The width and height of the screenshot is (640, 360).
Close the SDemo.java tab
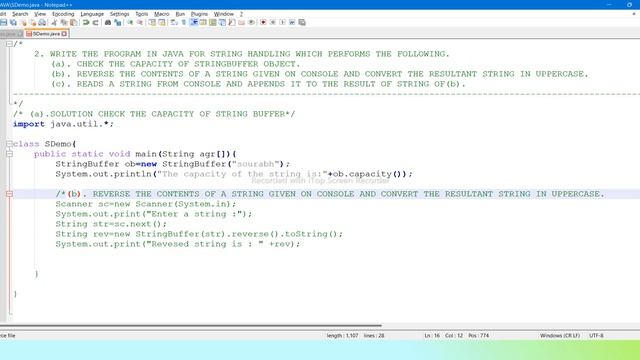tap(64, 34)
